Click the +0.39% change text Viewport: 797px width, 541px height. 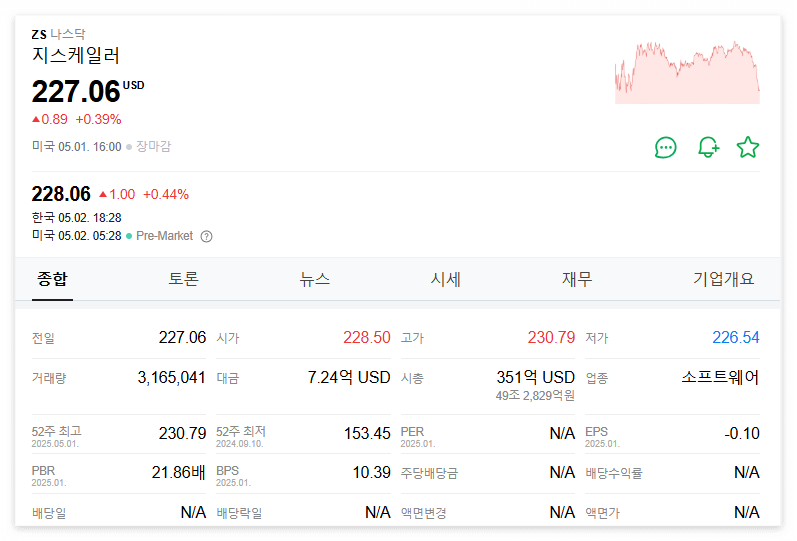pyautogui.click(x=99, y=120)
